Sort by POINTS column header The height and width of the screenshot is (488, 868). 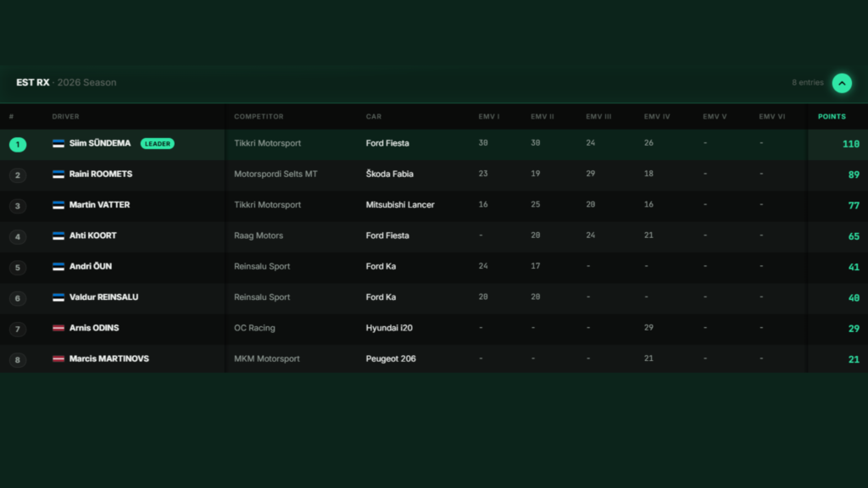(832, 116)
